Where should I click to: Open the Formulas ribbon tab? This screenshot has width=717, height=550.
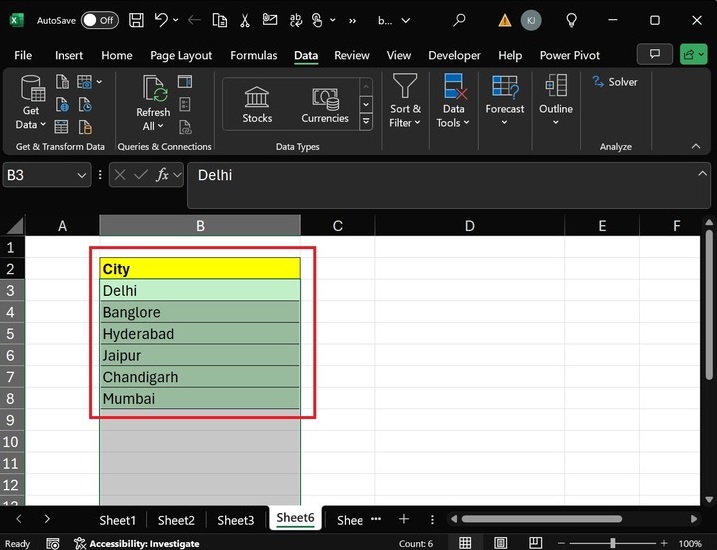tap(253, 56)
